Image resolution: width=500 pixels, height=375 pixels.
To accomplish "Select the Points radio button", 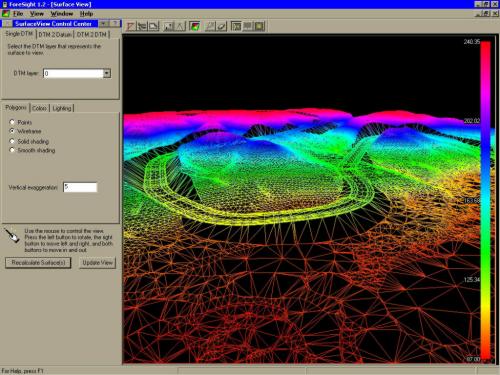I will pyautogui.click(x=12, y=122).
